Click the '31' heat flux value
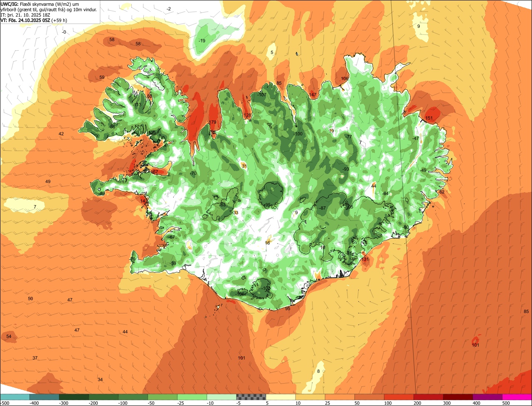 point(244,166)
